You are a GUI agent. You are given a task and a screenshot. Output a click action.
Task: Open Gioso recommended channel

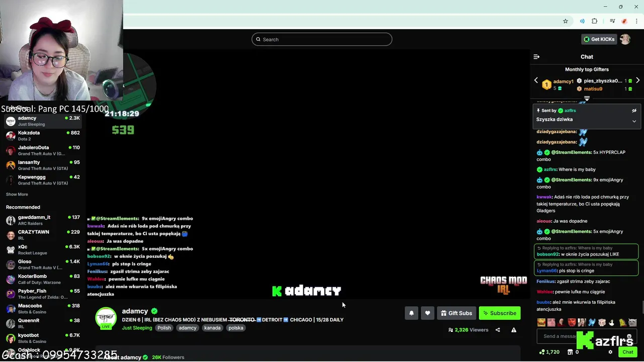point(43,264)
